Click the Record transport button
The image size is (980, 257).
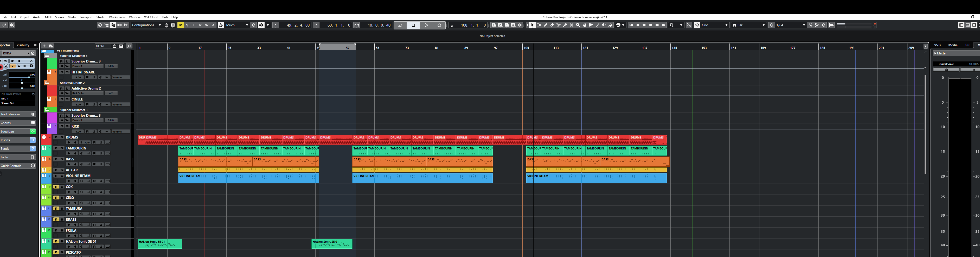tap(439, 25)
